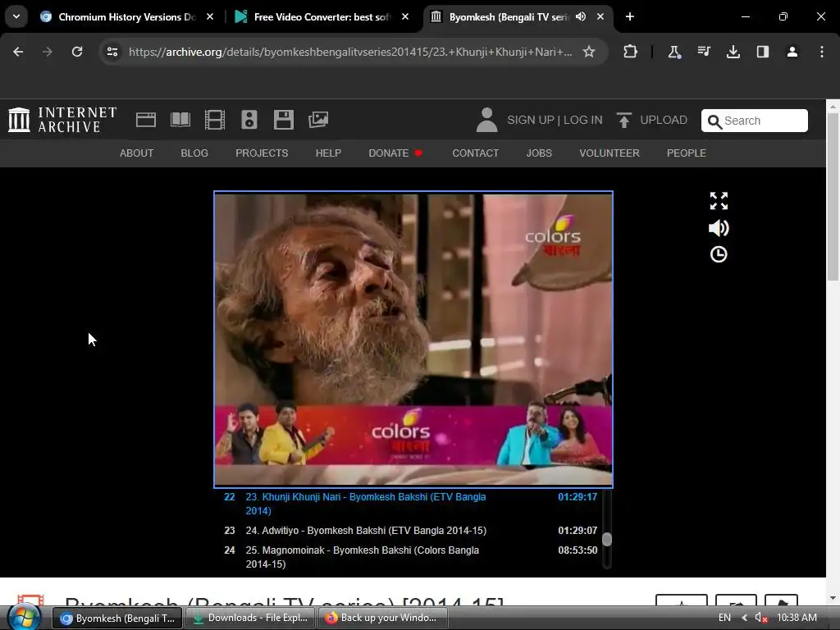840x630 pixels.
Task: Go back using the browser back arrow
Action: pos(18,52)
